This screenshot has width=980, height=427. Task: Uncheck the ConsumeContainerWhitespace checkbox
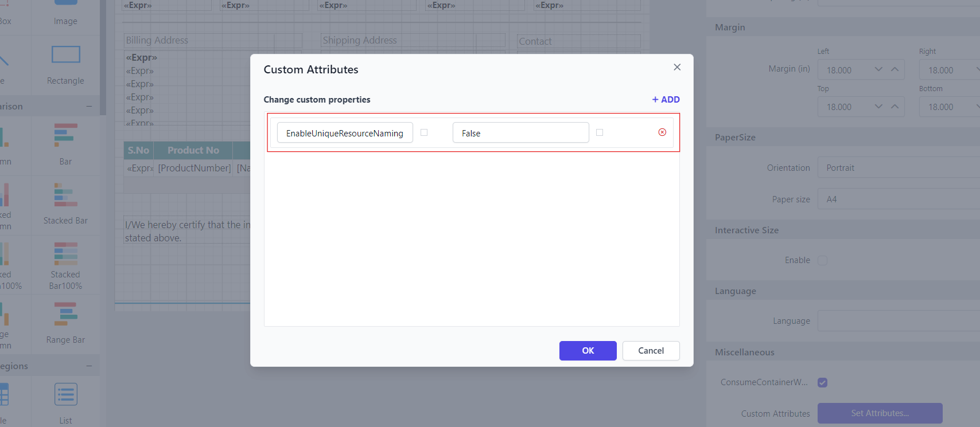click(x=822, y=382)
